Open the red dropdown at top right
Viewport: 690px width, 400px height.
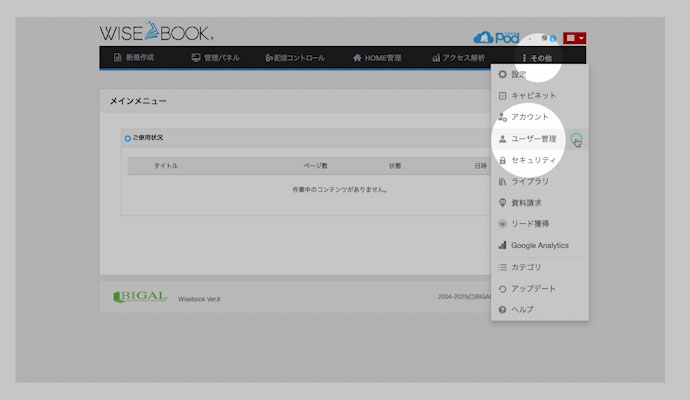(575, 37)
